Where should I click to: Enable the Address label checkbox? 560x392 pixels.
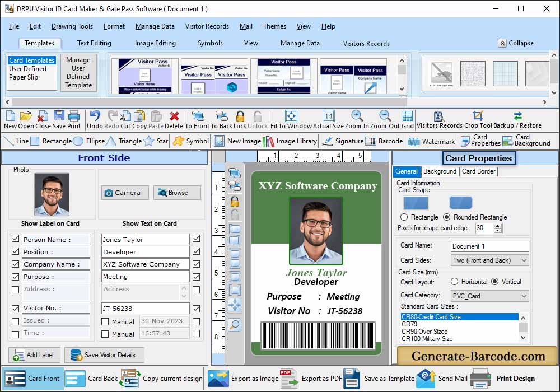tap(15, 290)
